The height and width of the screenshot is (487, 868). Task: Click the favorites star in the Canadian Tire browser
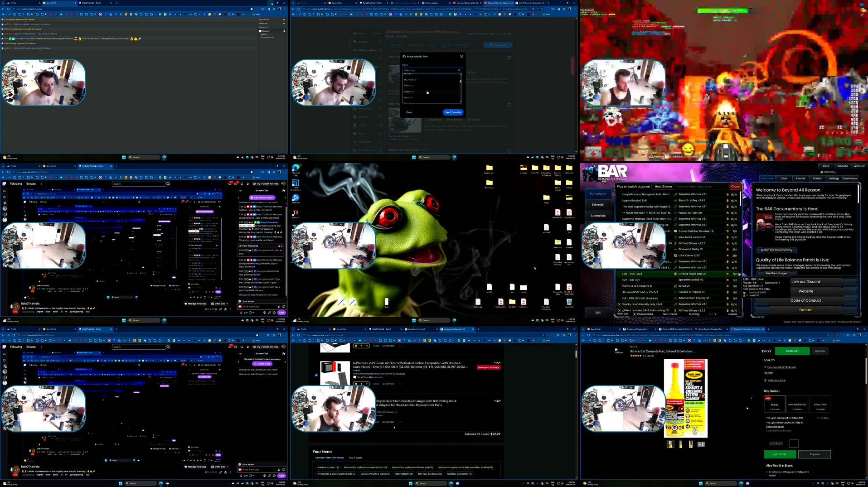[838, 335]
